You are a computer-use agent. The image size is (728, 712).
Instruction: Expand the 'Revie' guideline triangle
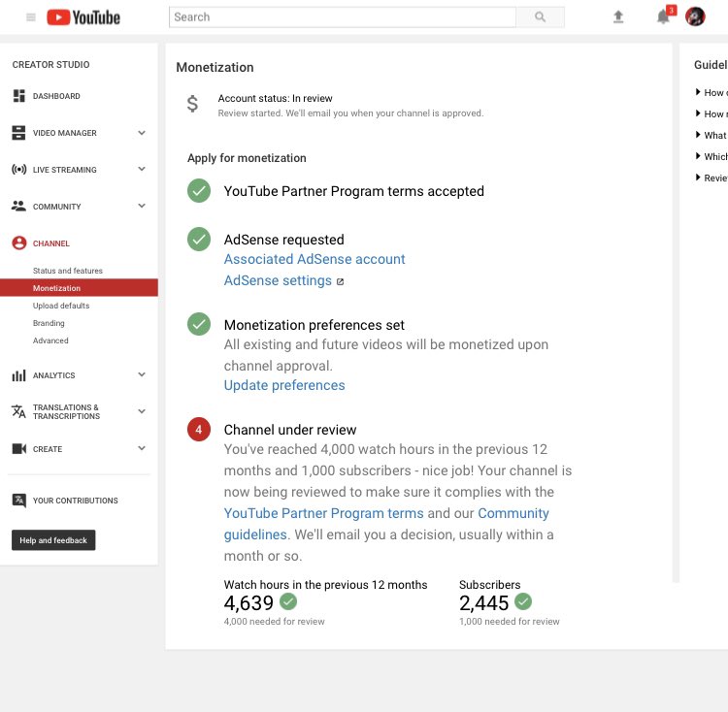697,178
